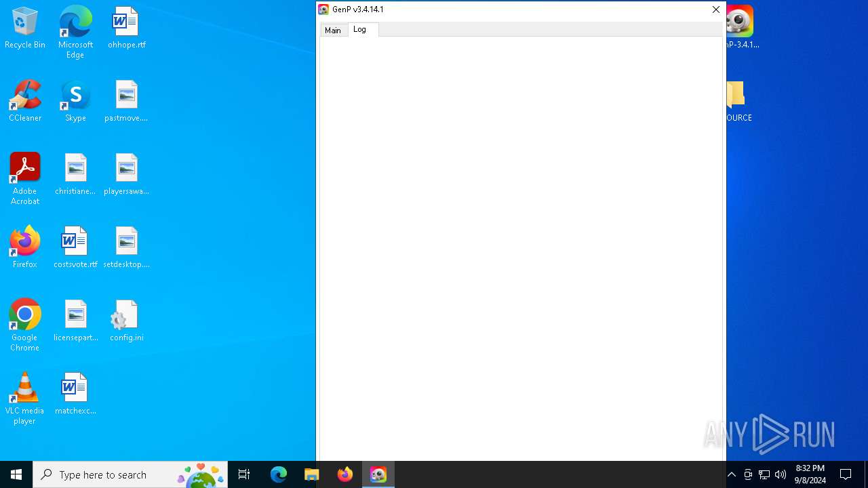The image size is (868, 488).
Task: Click the GenP taskbar button
Action: [378, 474]
